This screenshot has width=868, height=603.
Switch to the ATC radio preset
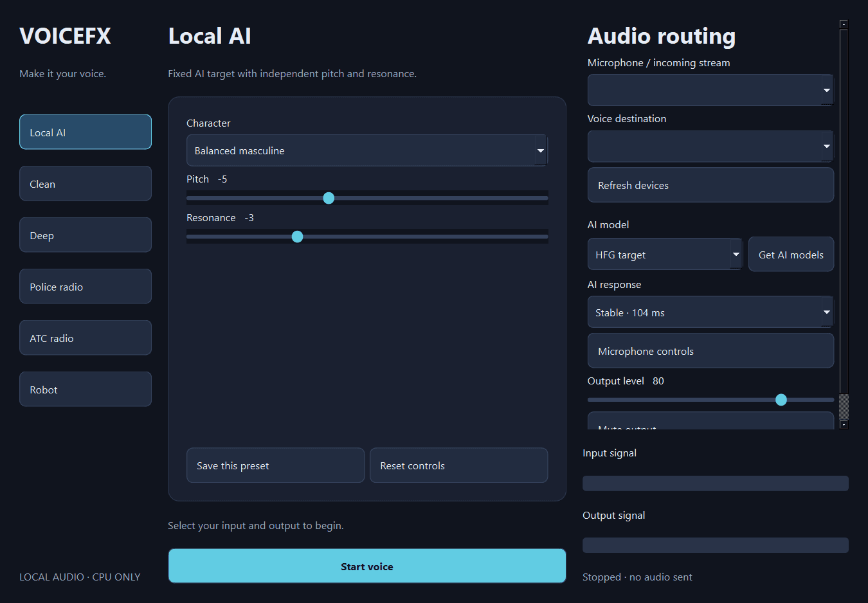pyautogui.click(x=86, y=337)
